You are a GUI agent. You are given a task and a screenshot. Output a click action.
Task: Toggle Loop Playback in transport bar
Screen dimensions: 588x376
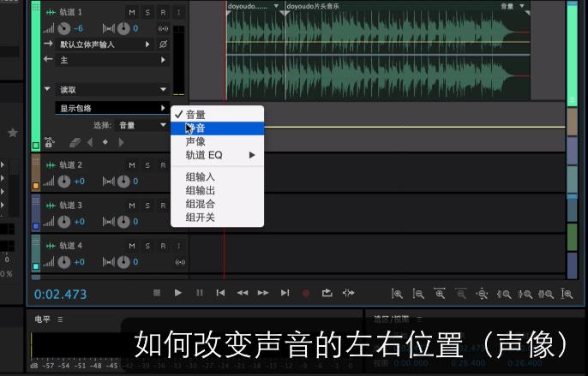(x=327, y=293)
